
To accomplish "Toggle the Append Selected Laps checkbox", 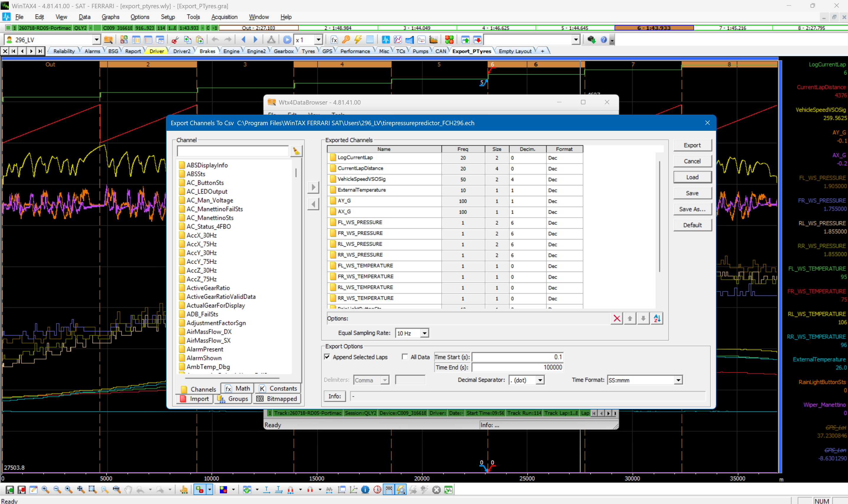I will (327, 357).
